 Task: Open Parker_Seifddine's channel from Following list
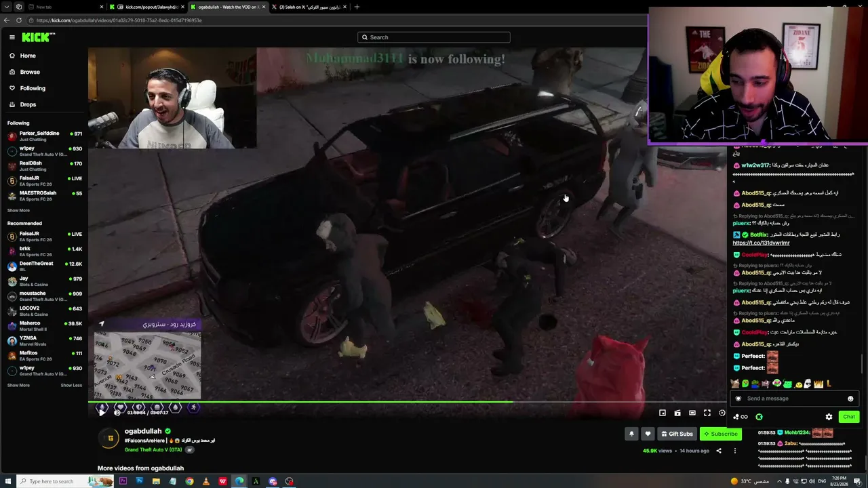click(x=45, y=136)
